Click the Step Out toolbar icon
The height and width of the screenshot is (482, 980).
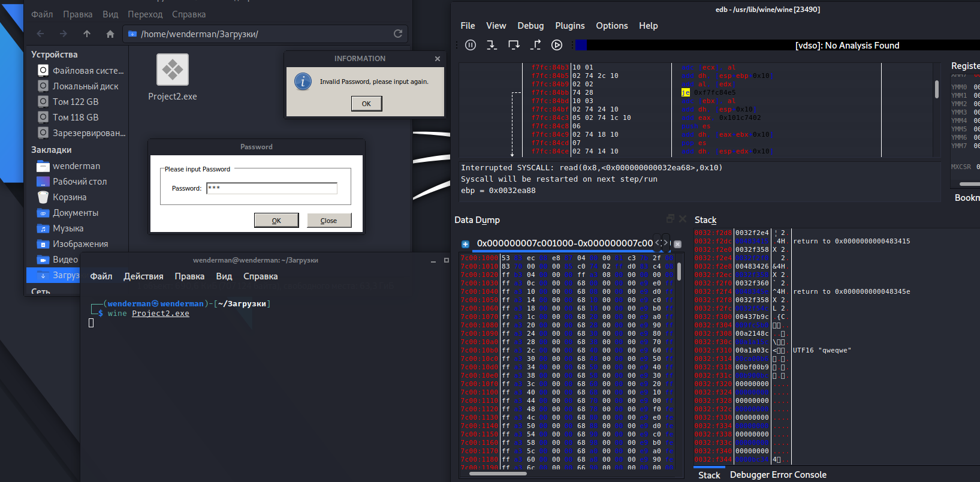(x=536, y=45)
